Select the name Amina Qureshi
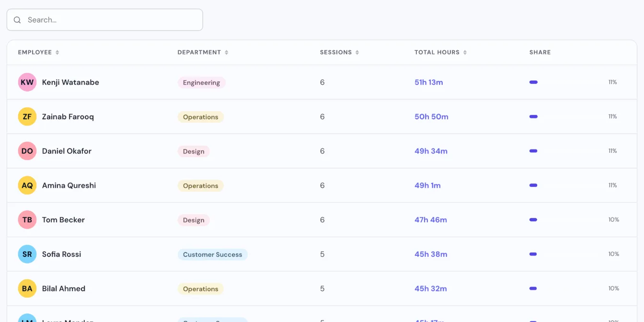 coord(69,185)
